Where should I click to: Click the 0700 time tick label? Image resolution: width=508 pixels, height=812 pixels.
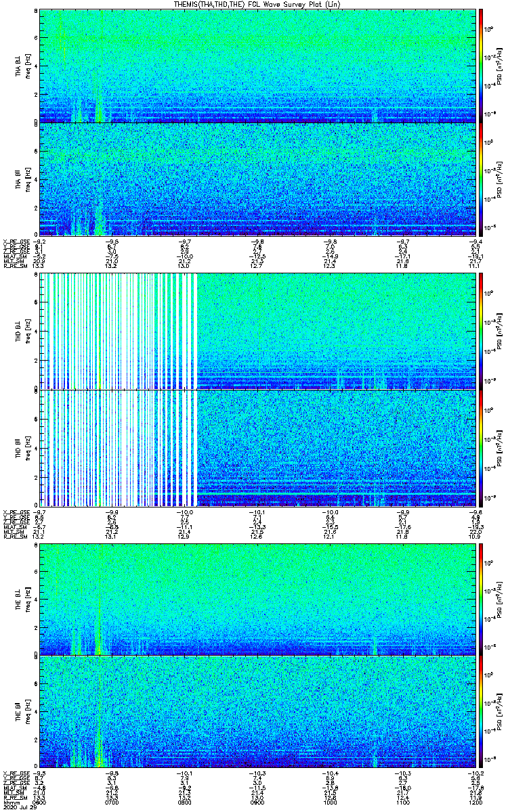pos(112,802)
